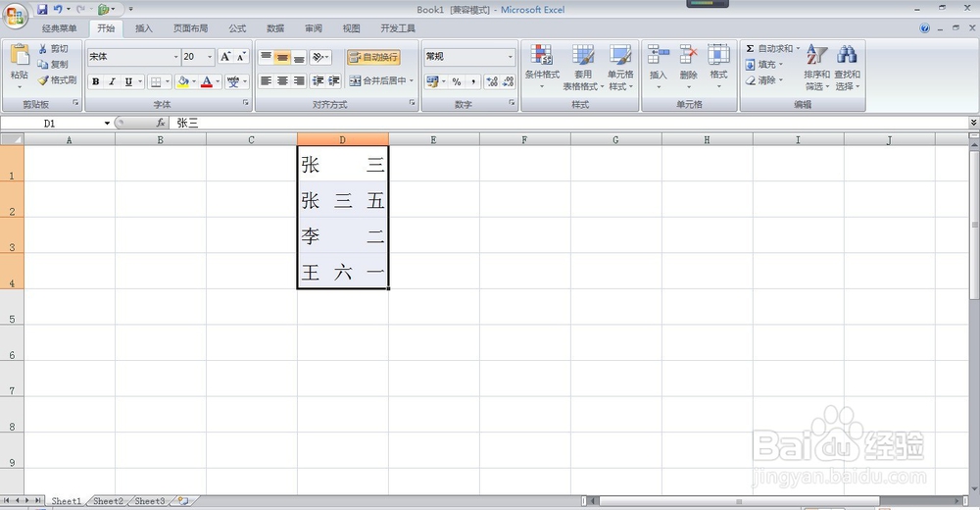Viewport: 980px width, 510px height.
Task: Open Cell Styles (单元格样式)
Action: point(620,68)
